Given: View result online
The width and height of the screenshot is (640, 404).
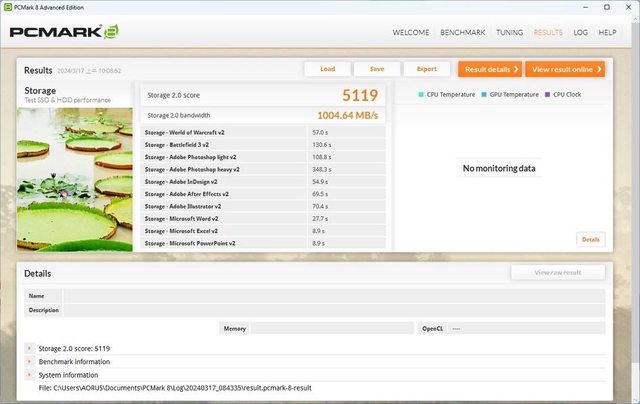Looking at the screenshot, I should (x=566, y=69).
